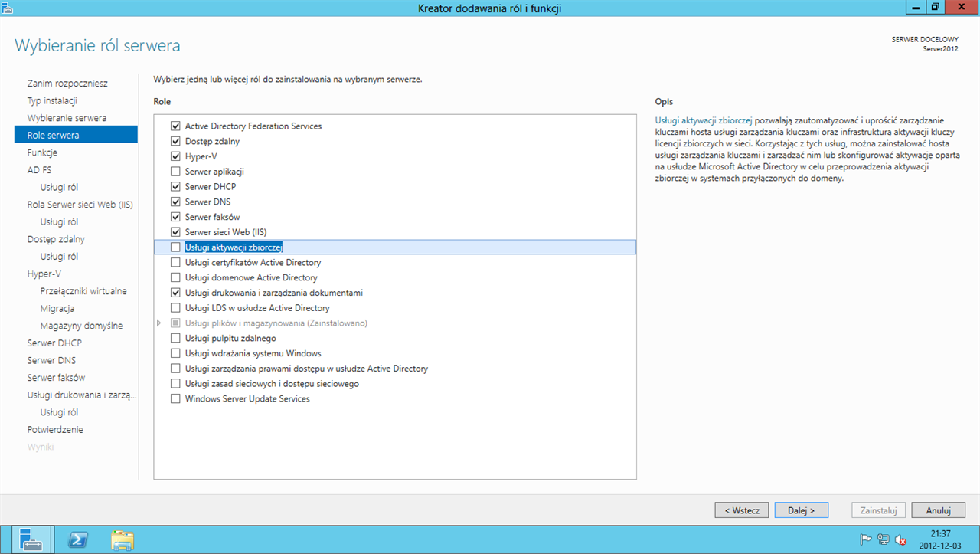Open the Hyper-V sidebar step
980x554 pixels.
pos(44,274)
